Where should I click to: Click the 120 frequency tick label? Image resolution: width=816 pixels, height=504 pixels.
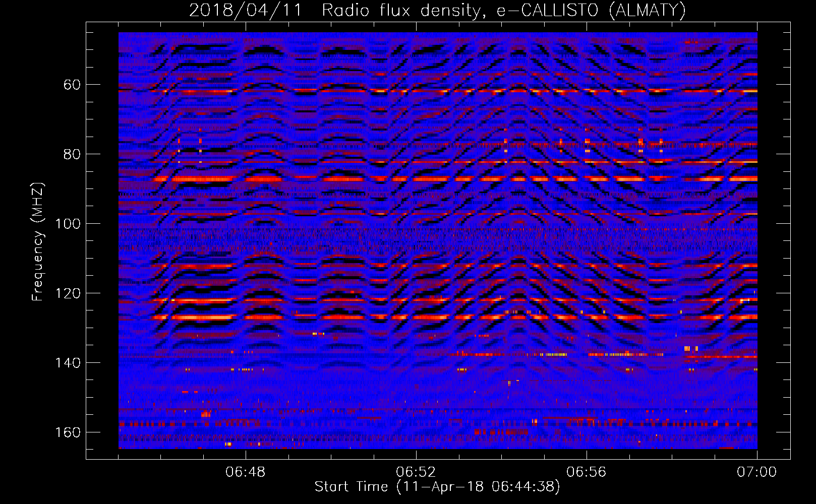(x=68, y=293)
